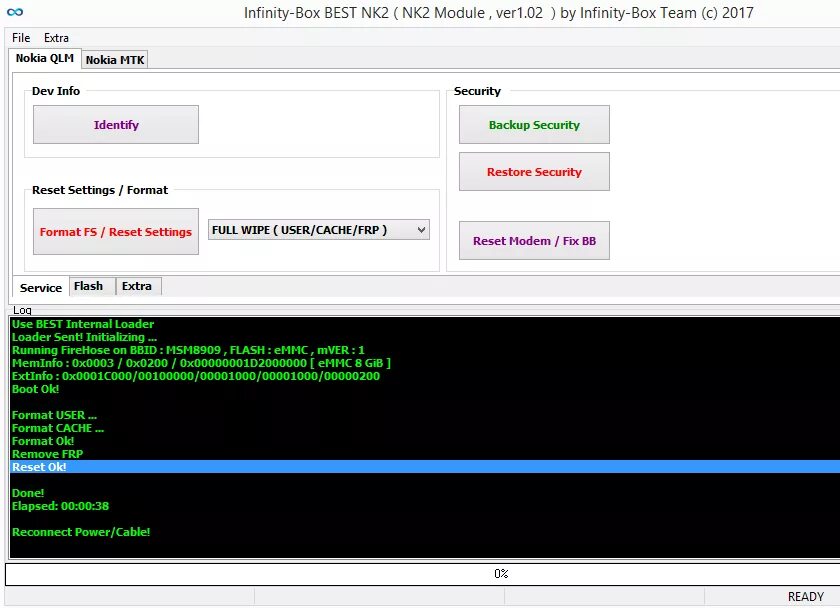This screenshot has height=608, width=840.
Task: Click the Identify button
Action: pyautogui.click(x=116, y=125)
